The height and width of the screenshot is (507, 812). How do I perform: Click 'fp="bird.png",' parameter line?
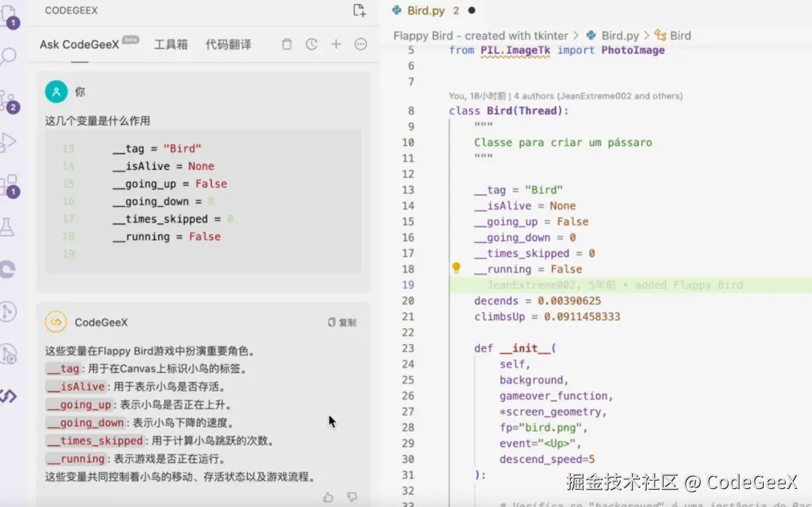coord(544,428)
